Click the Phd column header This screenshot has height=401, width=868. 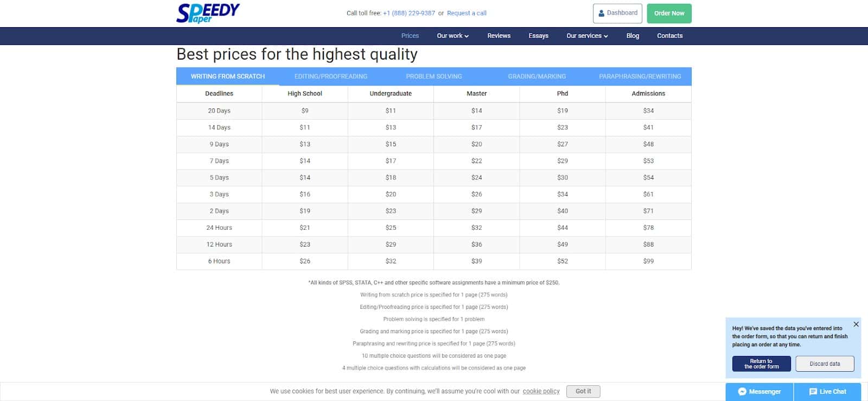pyautogui.click(x=563, y=94)
